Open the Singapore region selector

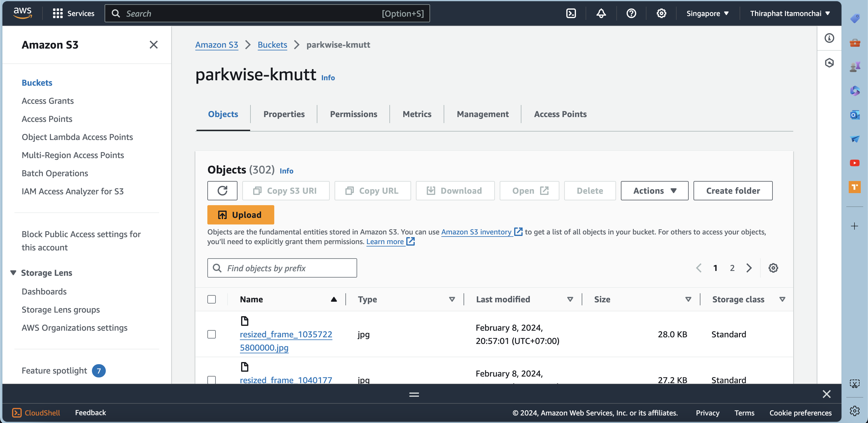tap(706, 14)
